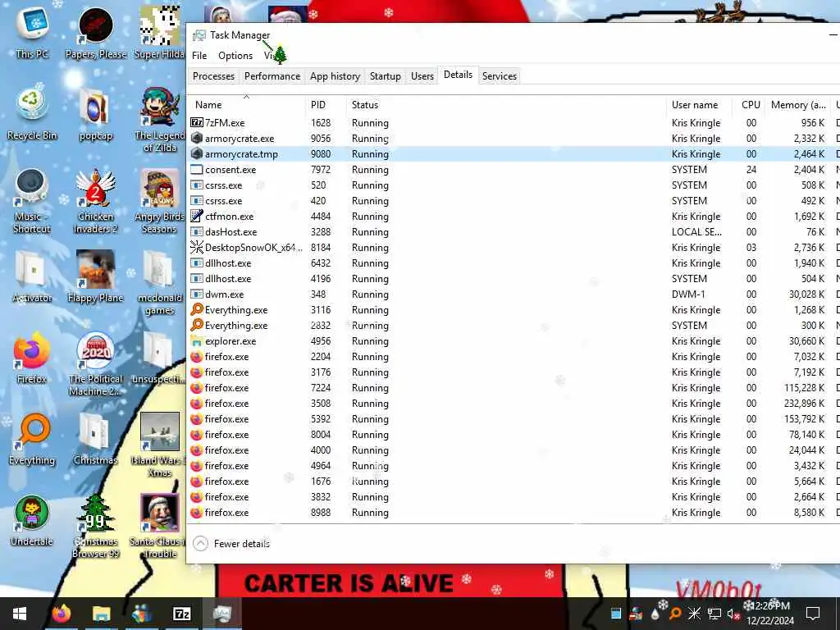
Task: Sort processes by User name column
Action: pos(699,105)
